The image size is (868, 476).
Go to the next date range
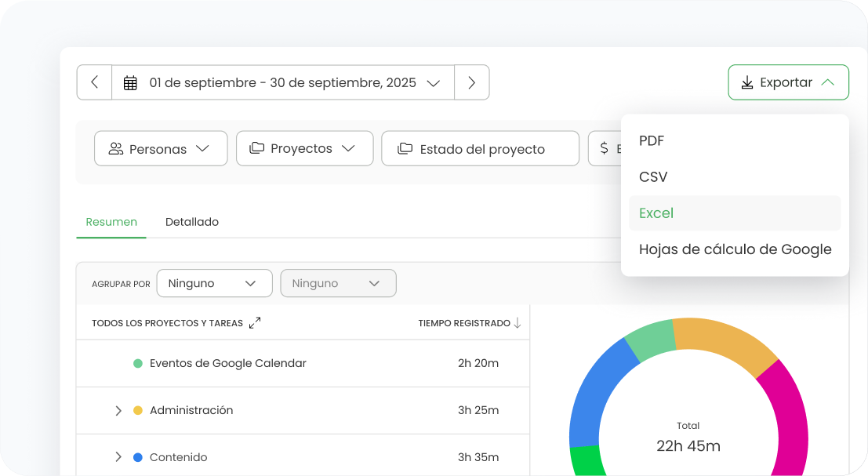[x=472, y=82]
